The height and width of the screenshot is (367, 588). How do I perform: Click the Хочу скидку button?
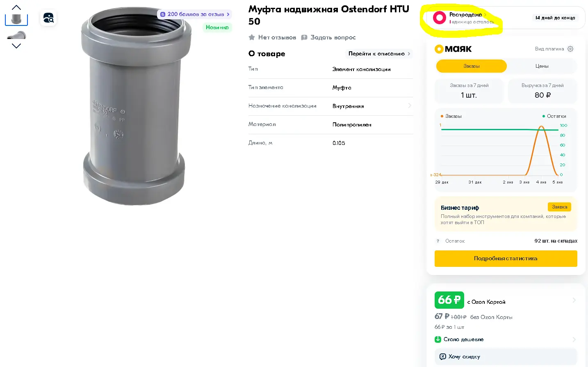coord(506,357)
